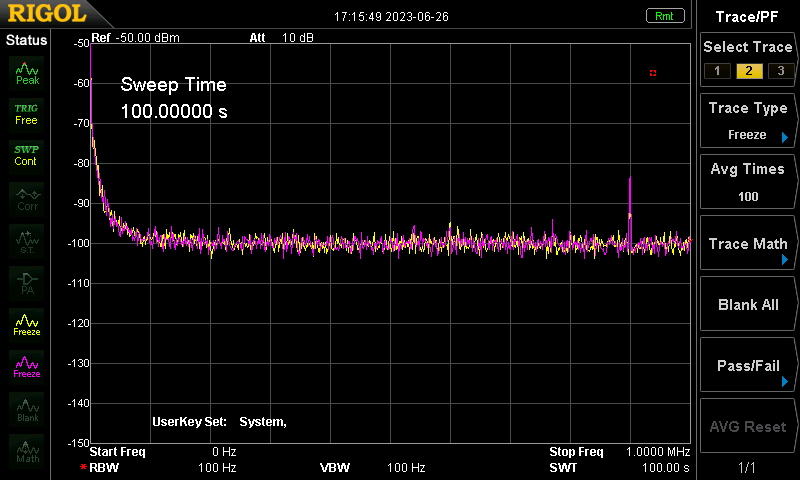800x480 pixels.
Task: Click the Blank trace status icon
Action: pos(27,409)
